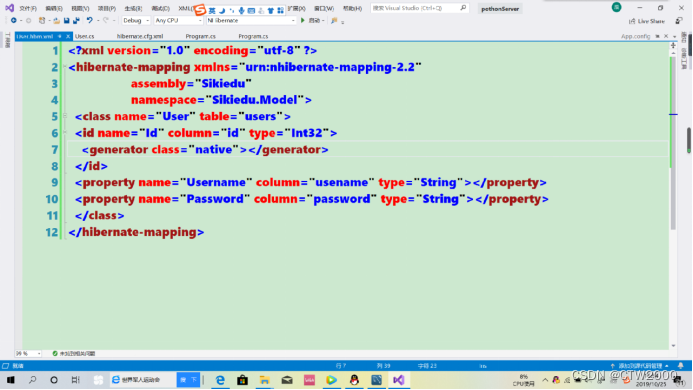Collapse the id element on line 6
The image size is (693, 390).
(65, 132)
